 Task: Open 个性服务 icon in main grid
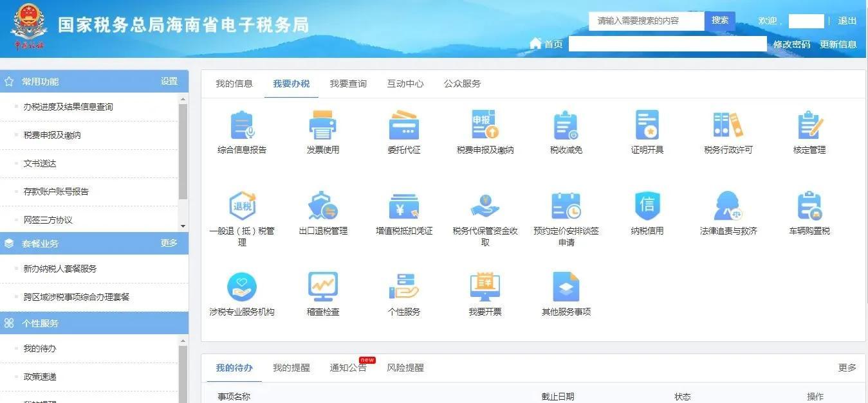[404, 287]
